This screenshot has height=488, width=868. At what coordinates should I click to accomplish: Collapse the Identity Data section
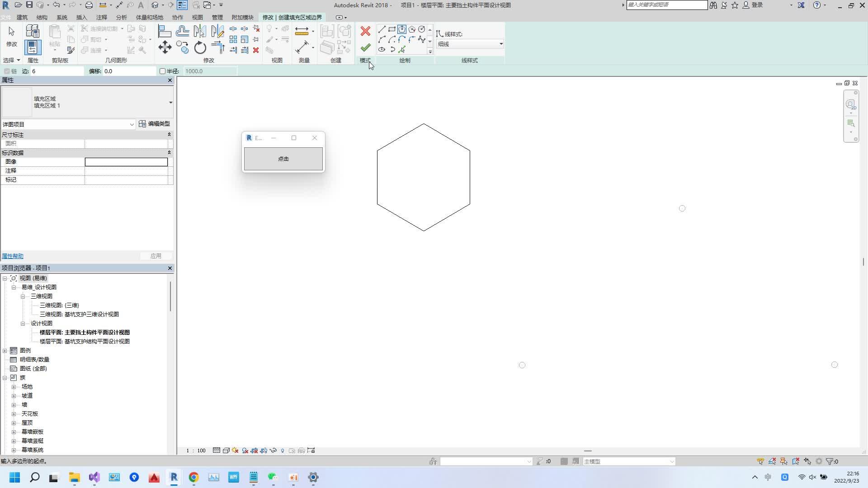[169, 153]
